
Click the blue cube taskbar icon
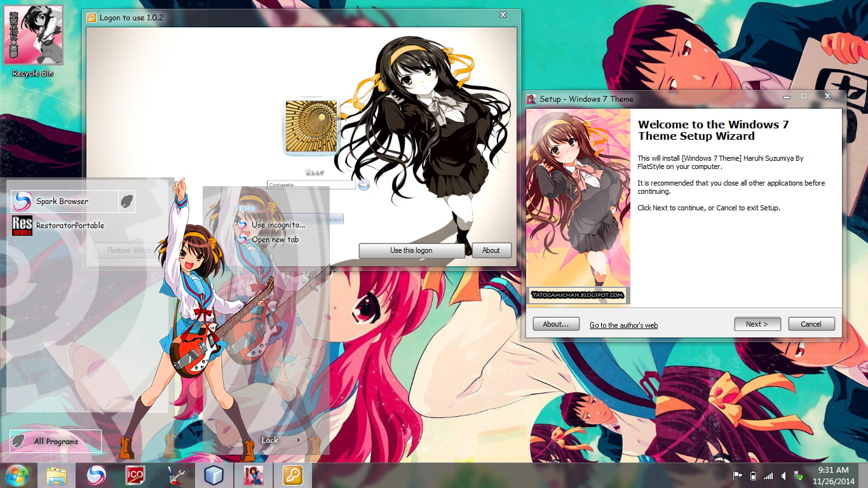coord(214,475)
